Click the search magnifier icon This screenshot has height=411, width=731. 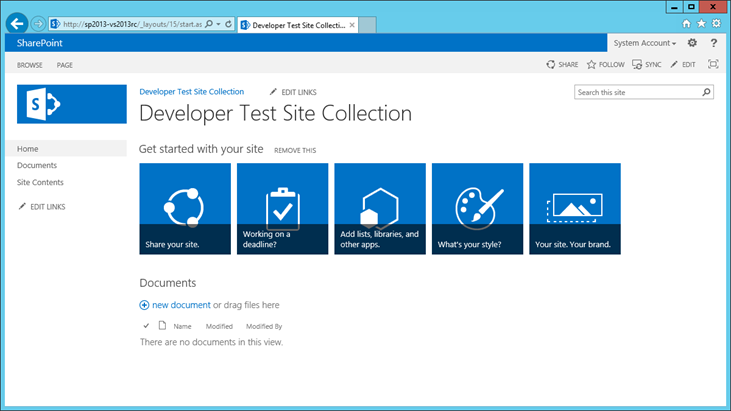click(x=707, y=92)
